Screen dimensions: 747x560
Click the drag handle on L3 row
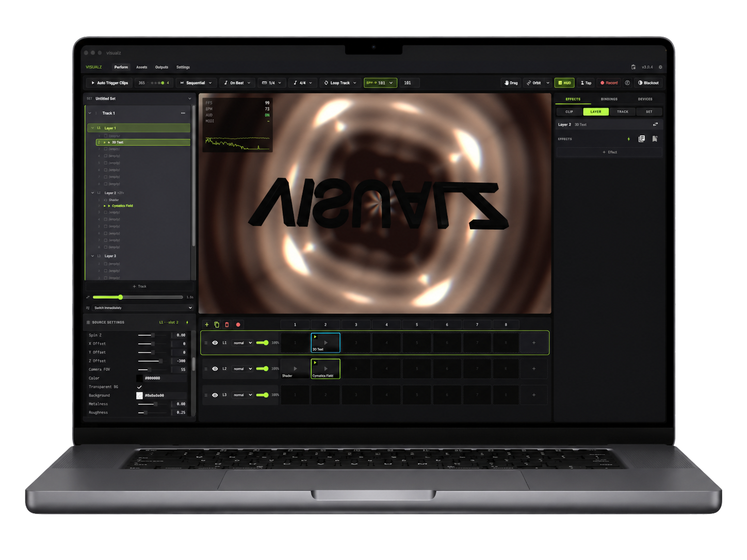[206, 395]
